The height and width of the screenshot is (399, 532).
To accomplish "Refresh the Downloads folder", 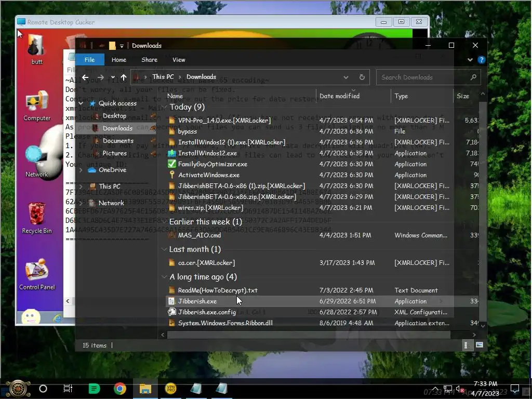I will click(362, 77).
